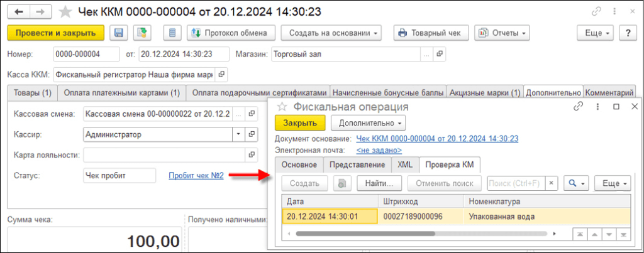Follow the Пробит чек №2 link
Image resolution: width=644 pixels, height=253 pixels.
pos(196,175)
